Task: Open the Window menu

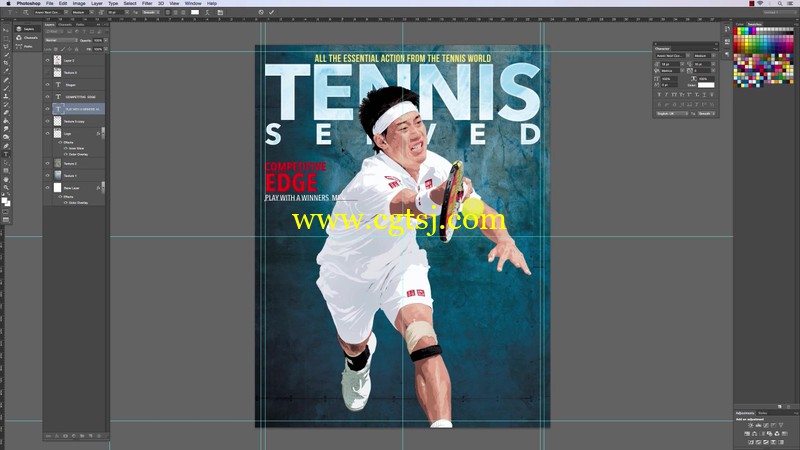Action: tap(193, 3)
